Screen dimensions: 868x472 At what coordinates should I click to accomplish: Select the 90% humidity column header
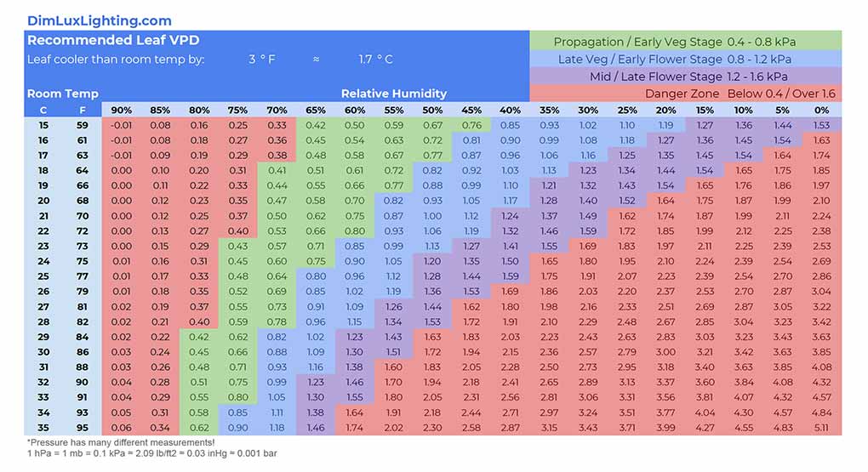[122, 110]
